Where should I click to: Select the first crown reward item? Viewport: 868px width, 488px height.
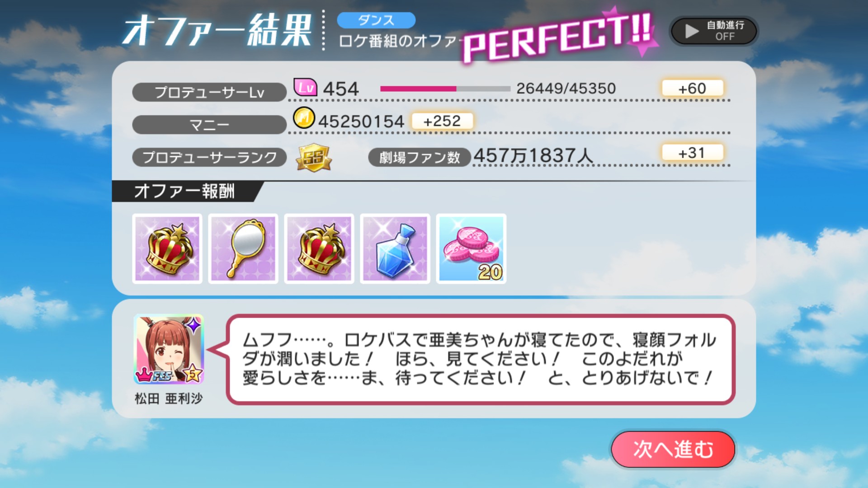coord(167,249)
